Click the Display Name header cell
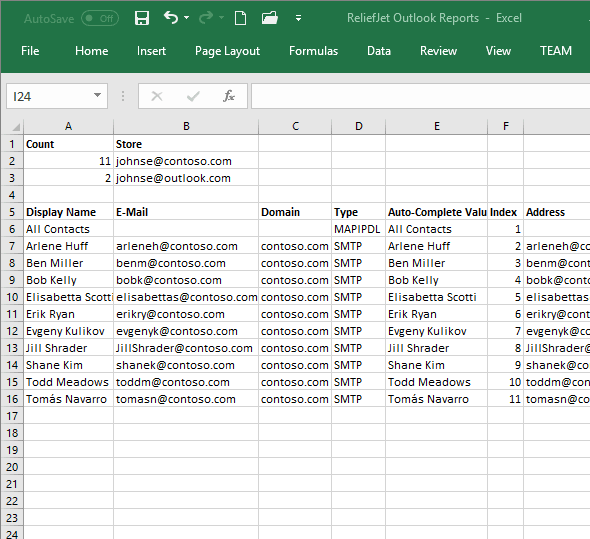Image resolution: width=590 pixels, height=539 pixels. pos(68,212)
